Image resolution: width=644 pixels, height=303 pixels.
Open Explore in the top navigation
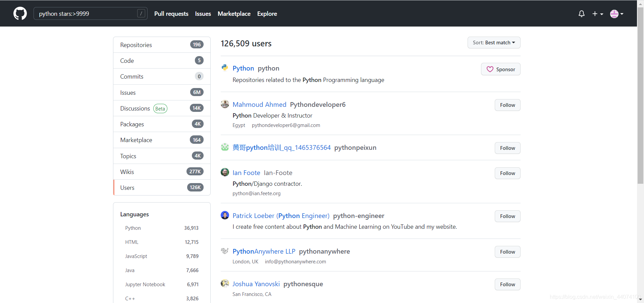267,14
